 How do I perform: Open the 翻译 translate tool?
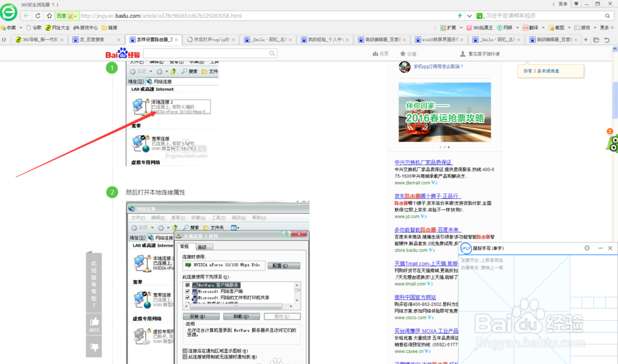(531, 27)
